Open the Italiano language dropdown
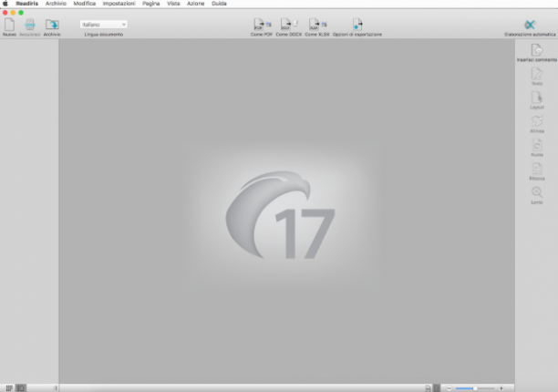558x392 pixels. (x=104, y=25)
